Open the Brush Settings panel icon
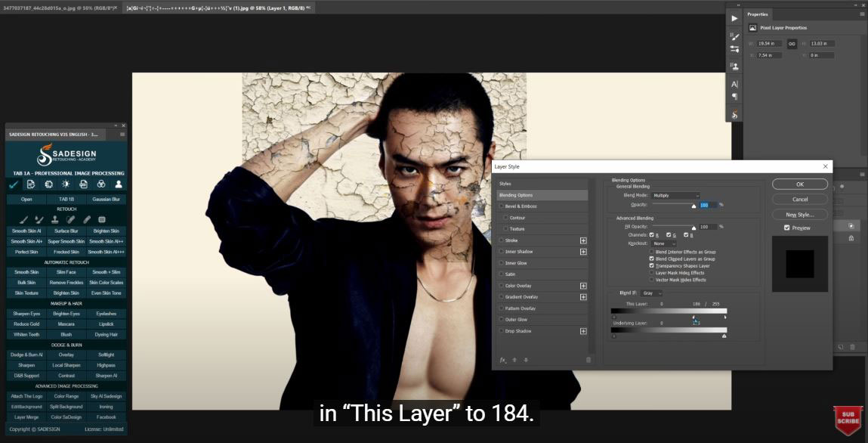The height and width of the screenshot is (443, 868). 734,36
